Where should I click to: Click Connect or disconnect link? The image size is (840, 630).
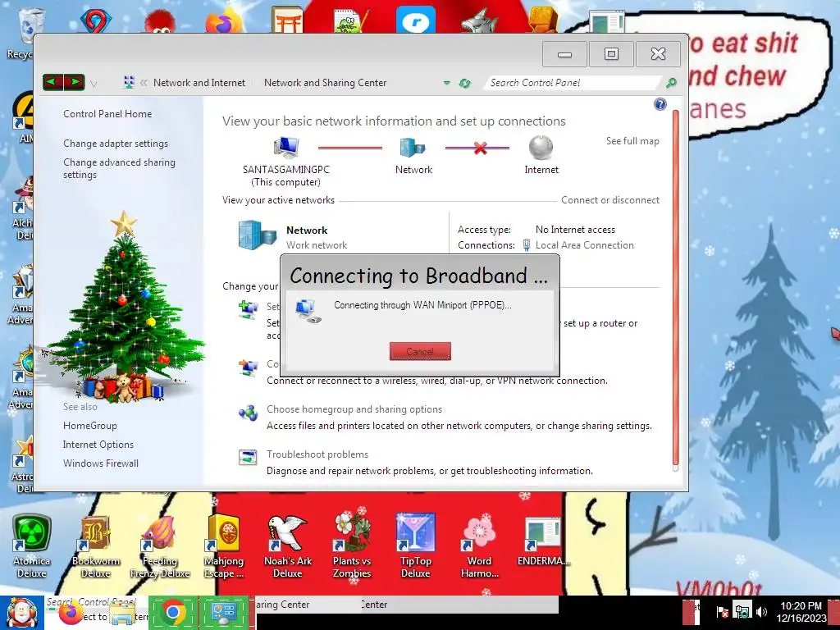(x=610, y=200)
